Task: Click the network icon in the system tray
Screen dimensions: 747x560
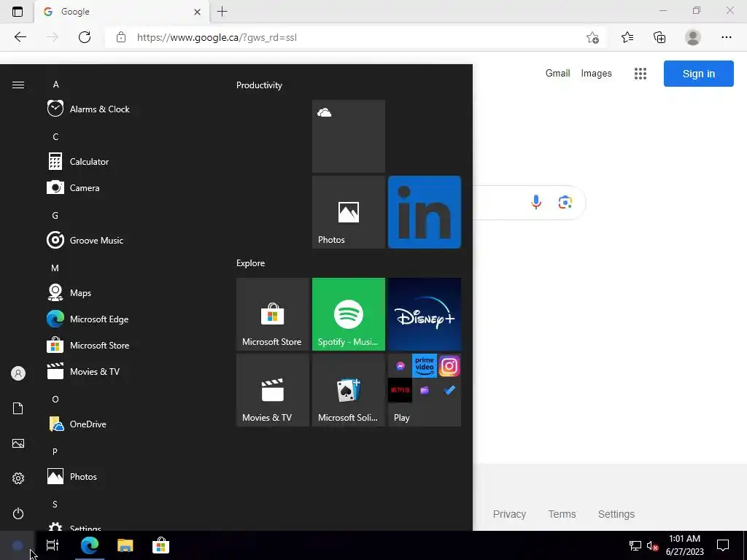Action: (635, 545)
